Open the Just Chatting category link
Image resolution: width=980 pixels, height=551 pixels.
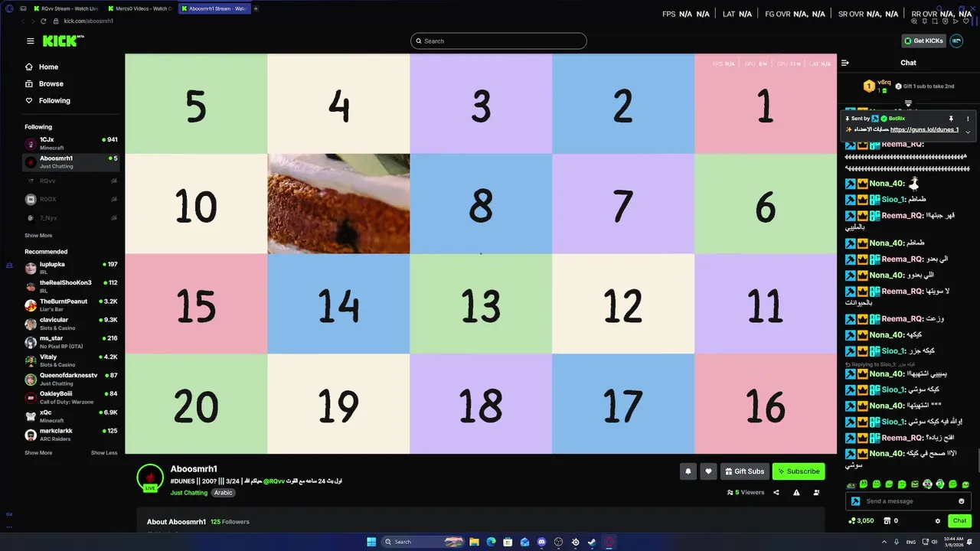click(189, 493)
